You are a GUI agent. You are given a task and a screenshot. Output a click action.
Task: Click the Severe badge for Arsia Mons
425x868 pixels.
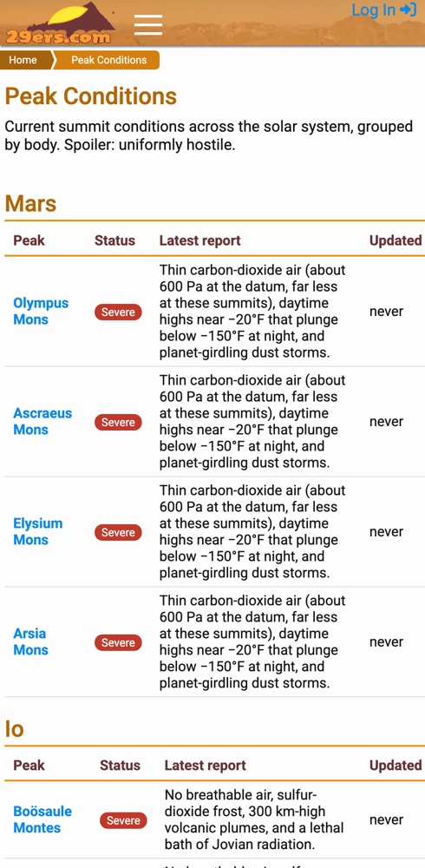(119, 642)
